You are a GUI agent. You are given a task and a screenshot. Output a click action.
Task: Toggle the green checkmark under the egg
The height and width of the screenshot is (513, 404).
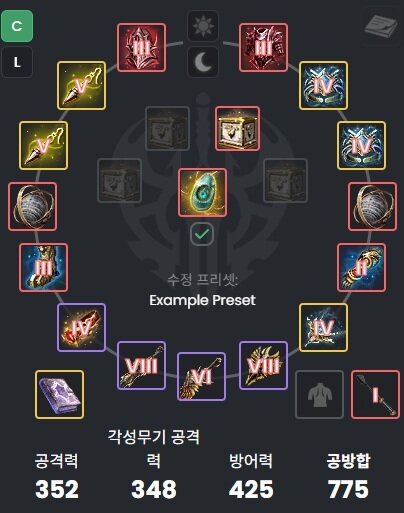[202, 234]
